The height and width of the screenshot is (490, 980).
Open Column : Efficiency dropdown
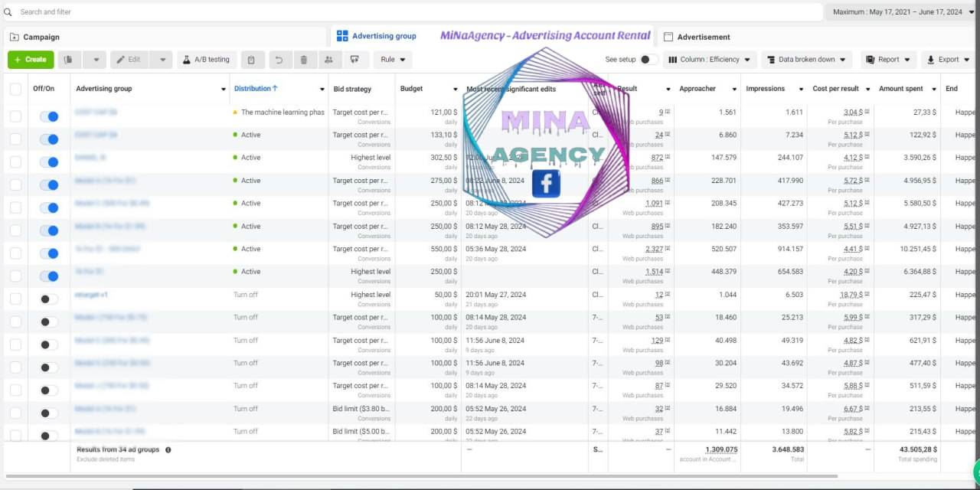pyautogui.click(x=710, y=60)
